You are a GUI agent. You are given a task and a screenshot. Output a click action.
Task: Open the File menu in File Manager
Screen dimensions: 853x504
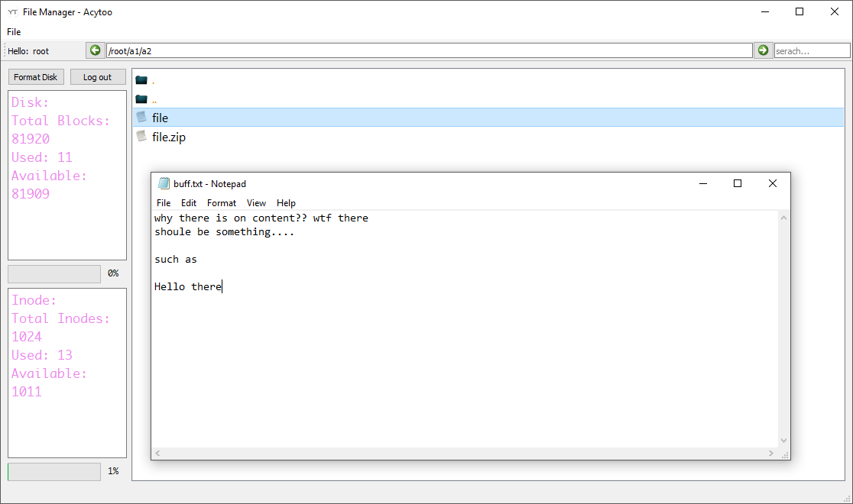point(14,31)
